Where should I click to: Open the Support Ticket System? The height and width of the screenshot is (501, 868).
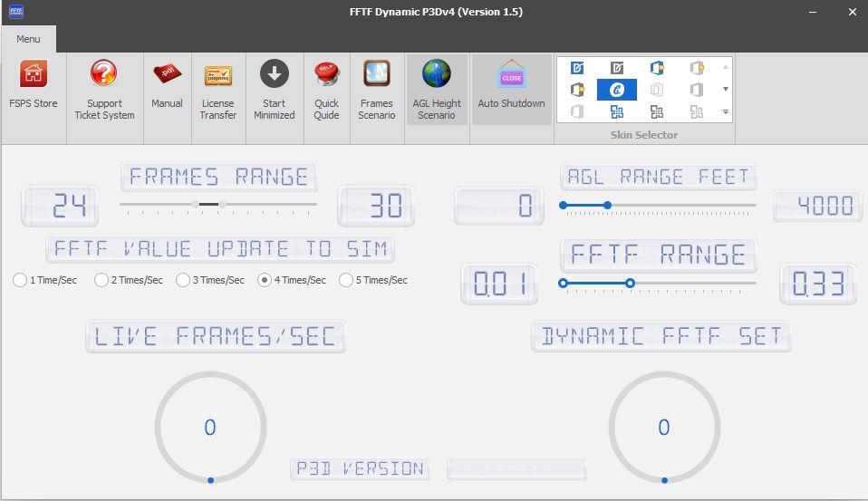[x=104, y=90]
